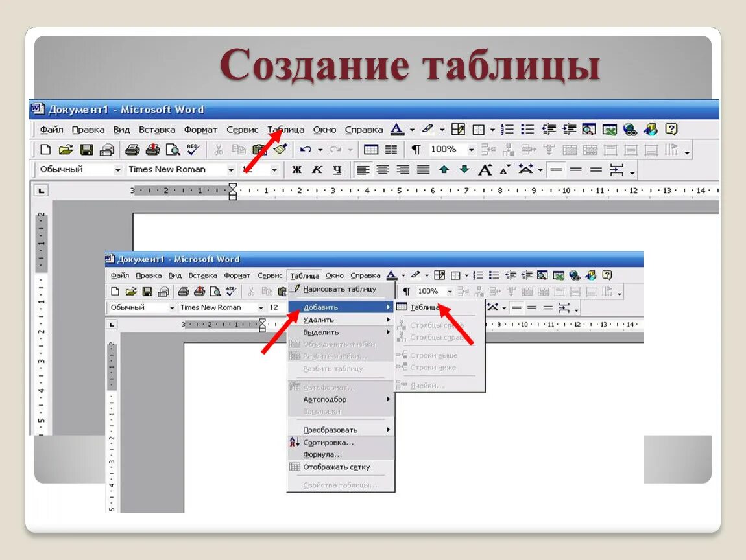Click font color A swatch in back window
The width and height of the screenshot is (746, 560).
pos(398,129)
